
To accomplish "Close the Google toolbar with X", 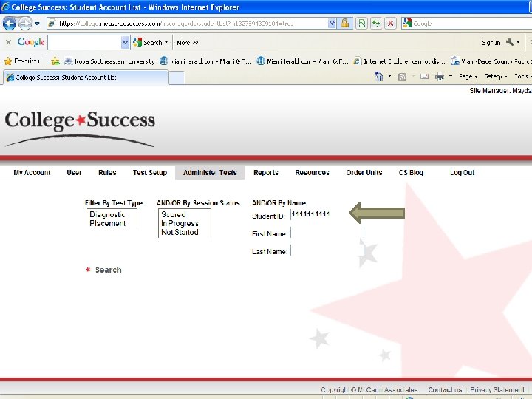I will (8, 42).
